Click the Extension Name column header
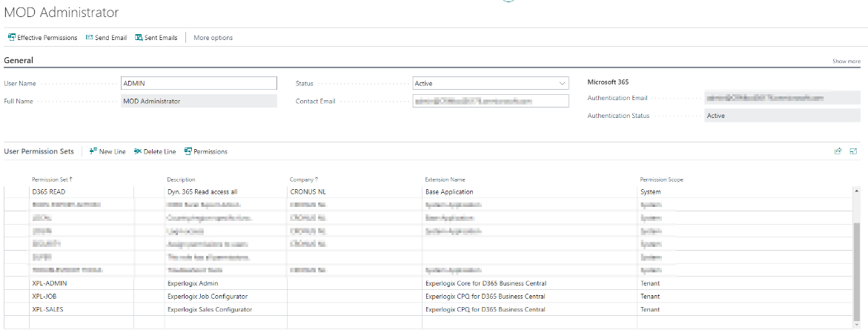The height and width of the screenshot is (333, 868). (x=445, y=179)
